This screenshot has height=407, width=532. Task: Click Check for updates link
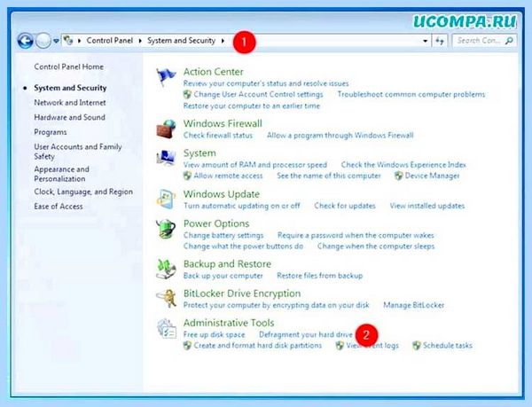coord(345,206)
